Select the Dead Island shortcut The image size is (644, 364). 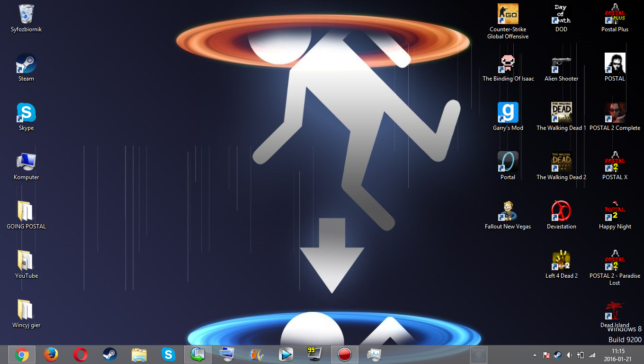[615, 314]
